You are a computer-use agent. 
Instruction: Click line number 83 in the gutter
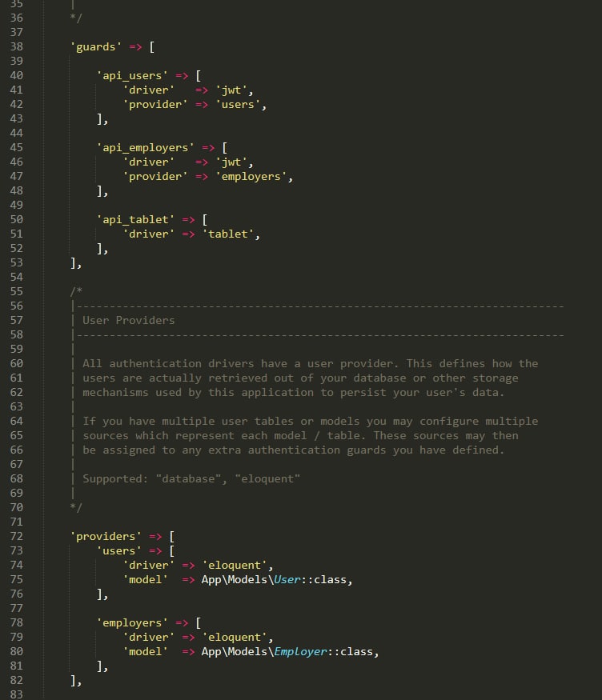pyautogui.click(x=17, y=694)
